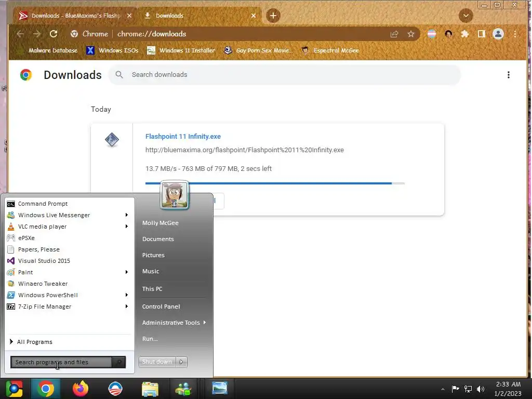532x399 pixels.
Task: Toggle Chrome's side panel
Action: pos(482,34)
